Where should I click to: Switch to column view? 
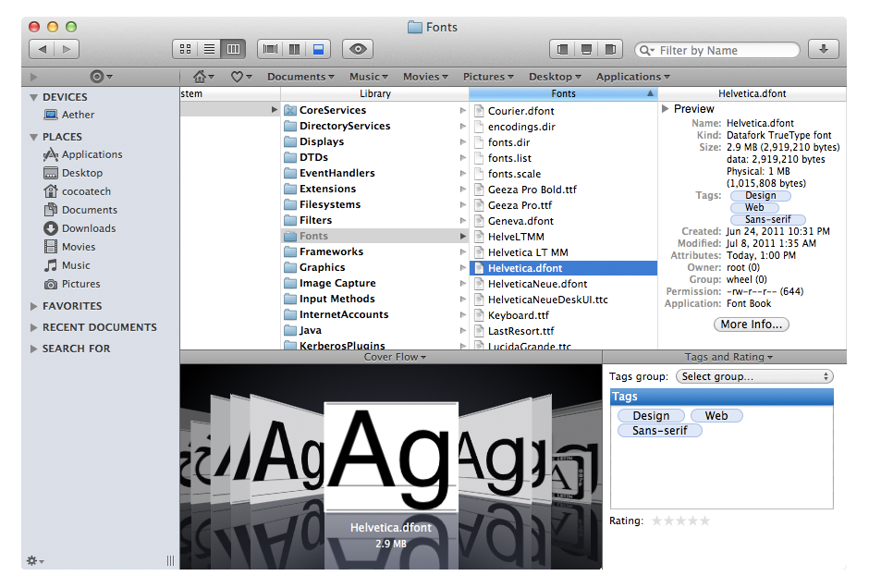233,49
